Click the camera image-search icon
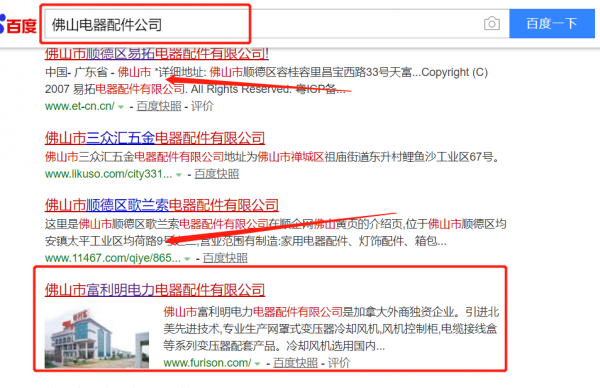Screen dimensions: 600x388 tap(492, 24)
